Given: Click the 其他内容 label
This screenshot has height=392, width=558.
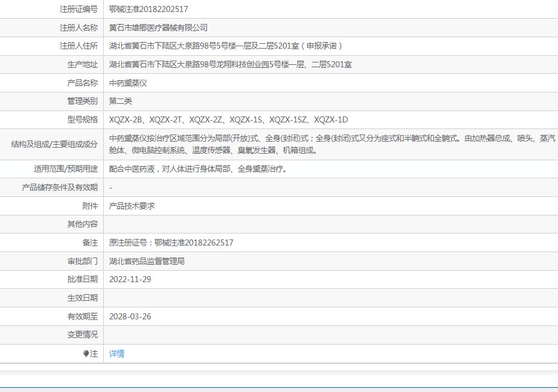Looking at the screenshot, I should (83, 224).
